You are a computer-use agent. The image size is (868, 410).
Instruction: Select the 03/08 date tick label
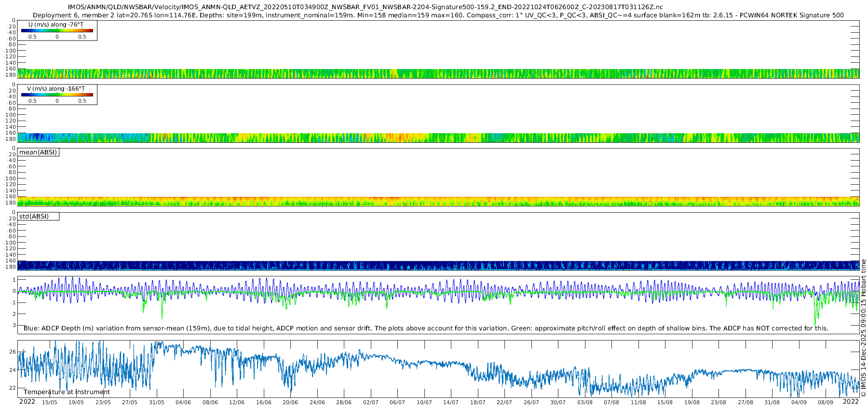584,402
